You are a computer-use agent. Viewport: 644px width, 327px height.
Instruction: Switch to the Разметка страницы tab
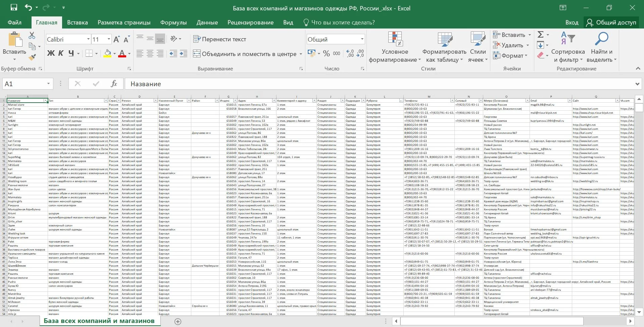pyautogui.click(x=124, y=22)
